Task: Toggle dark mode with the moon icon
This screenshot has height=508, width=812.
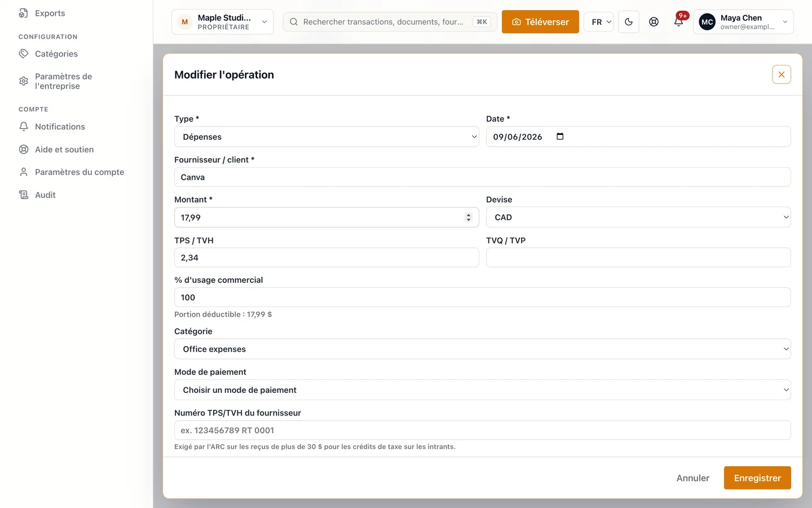Action: click(x=629, y=22)
